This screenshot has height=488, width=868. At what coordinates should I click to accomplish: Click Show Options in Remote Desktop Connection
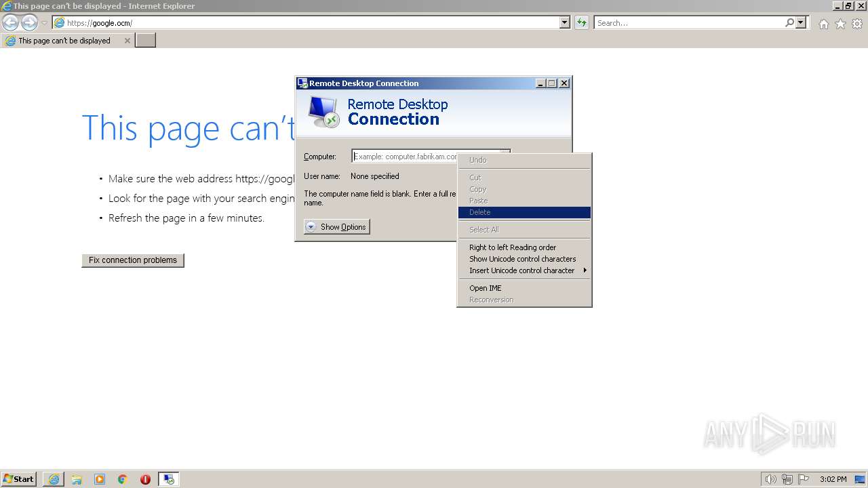tap(337, 227)
